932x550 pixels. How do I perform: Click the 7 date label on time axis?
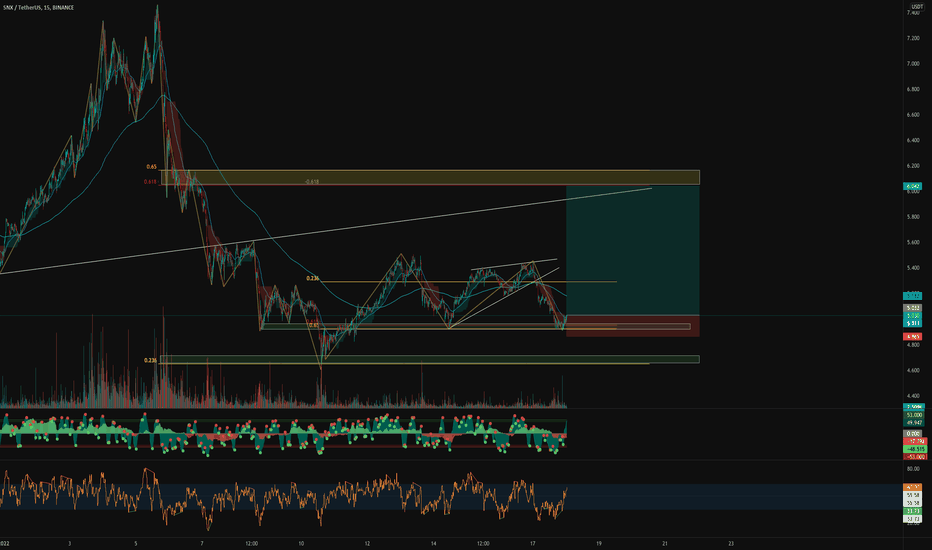[x=201, y=543]
